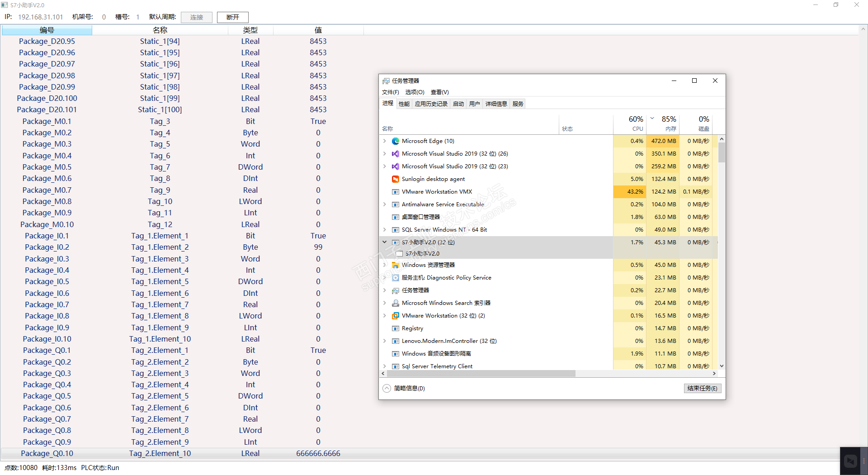Click the PLC状态:Run status bar text
The height and width of the screenshot is (475, 868).
point(100,468)
